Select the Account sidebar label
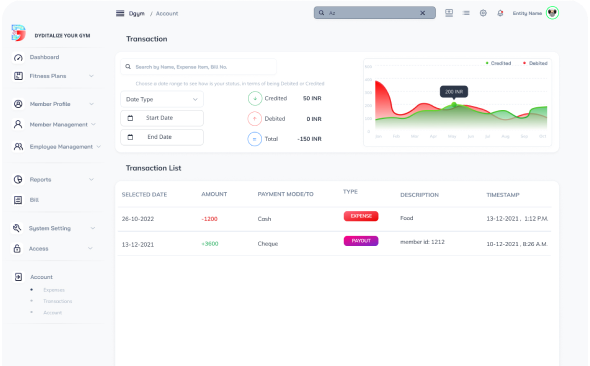This screenshot has width=590, height=366. click(41, 277)
